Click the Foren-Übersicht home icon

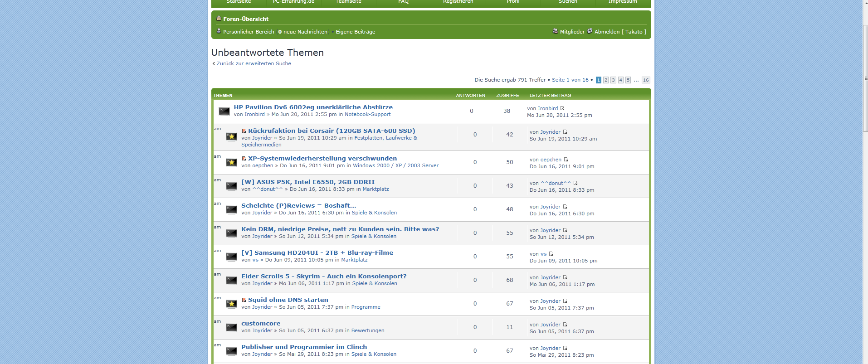click(x=219, y=19)
